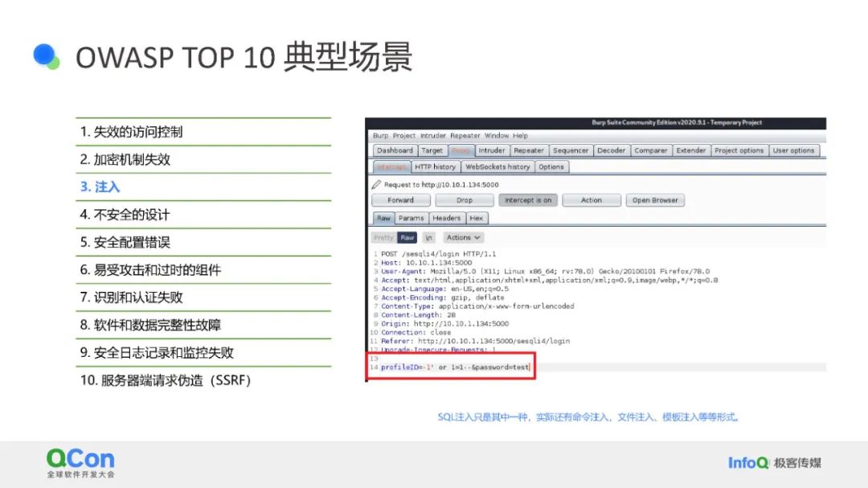Open the Repeater menu in menu bar
868x488 pixels.
tap(465, 136)
